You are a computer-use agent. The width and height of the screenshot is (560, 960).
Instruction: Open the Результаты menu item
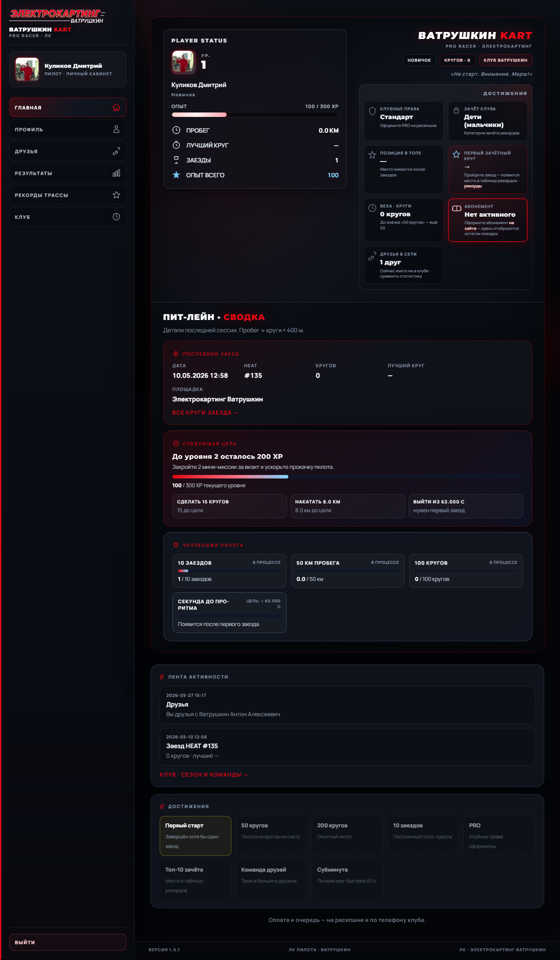coord(68,173)
